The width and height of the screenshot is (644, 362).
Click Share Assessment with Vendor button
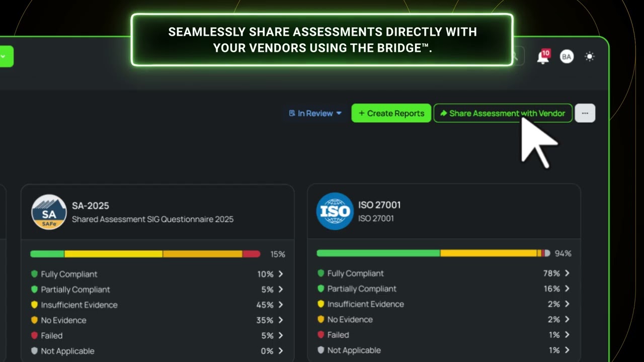[503, 113]
